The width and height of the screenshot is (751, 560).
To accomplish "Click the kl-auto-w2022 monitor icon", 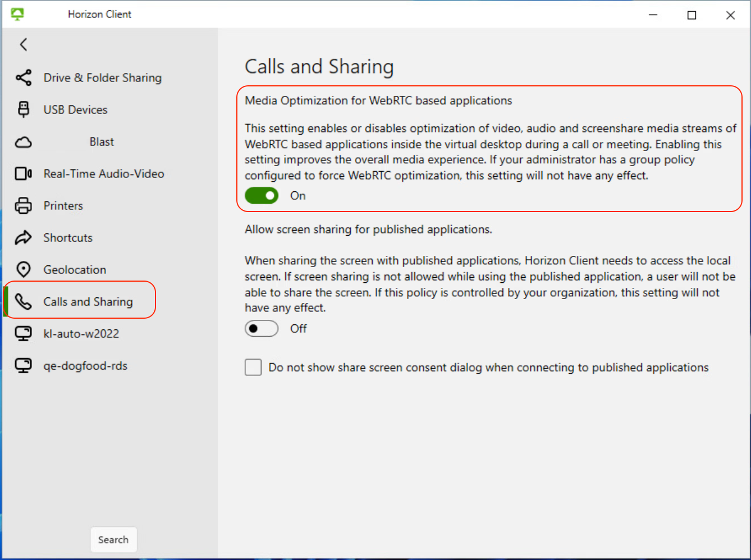I will tap(24, 334).
